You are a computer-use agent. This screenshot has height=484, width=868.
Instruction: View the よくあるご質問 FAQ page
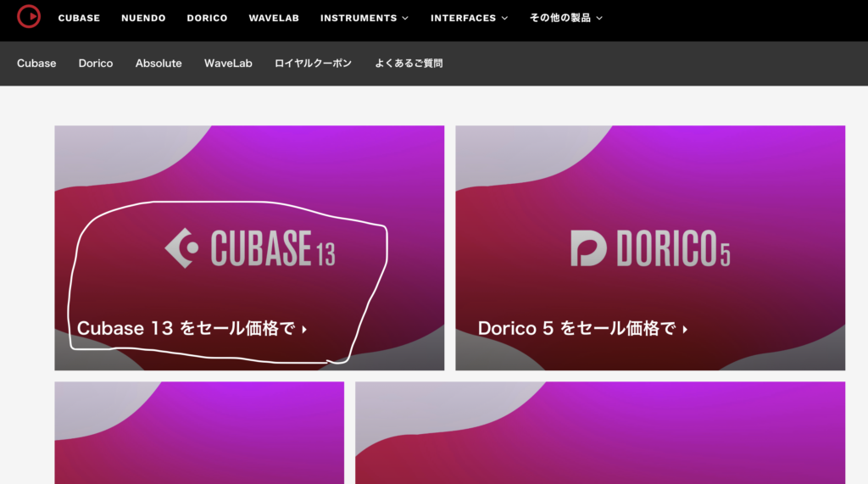(x=409, y=64)
